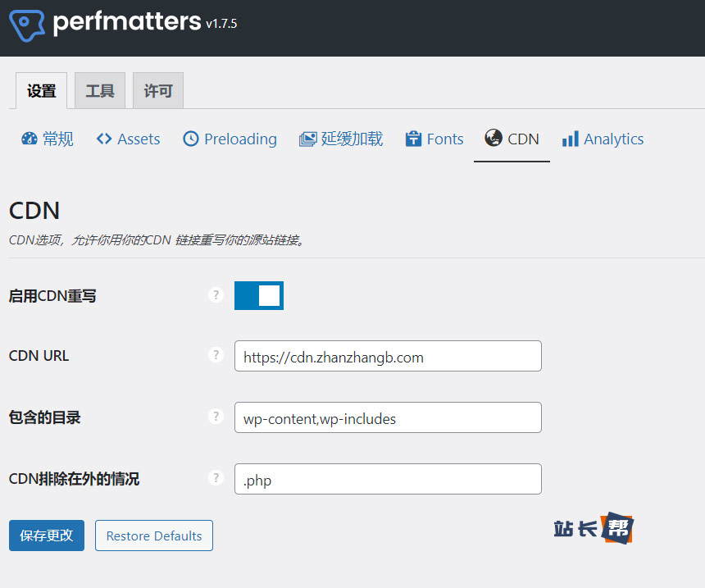Click the Preloading clock icon
Screen dimensions: 705x588
click(191, 139)
